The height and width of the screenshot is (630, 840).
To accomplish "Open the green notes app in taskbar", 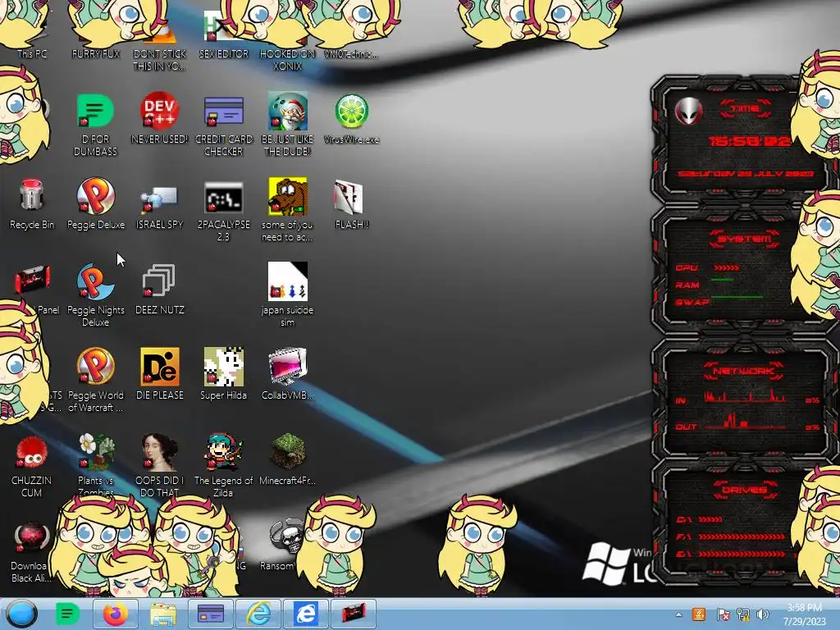I will (x=67, y=614).
